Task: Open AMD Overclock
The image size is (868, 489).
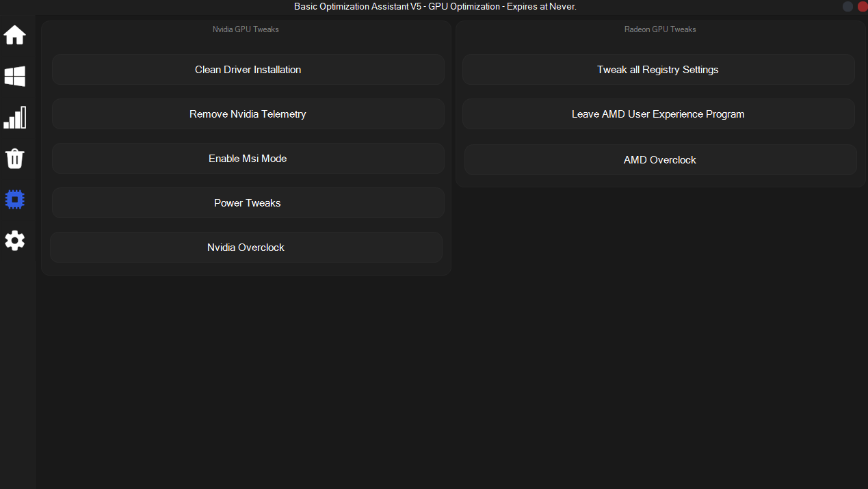Action: click(x=660, y=160)
